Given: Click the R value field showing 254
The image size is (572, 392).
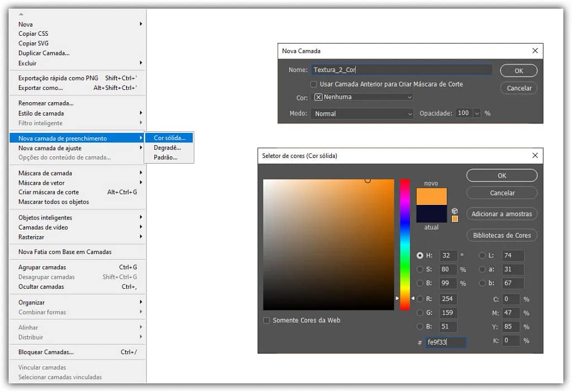Looking at the screenshot, I should coord(448,299).
